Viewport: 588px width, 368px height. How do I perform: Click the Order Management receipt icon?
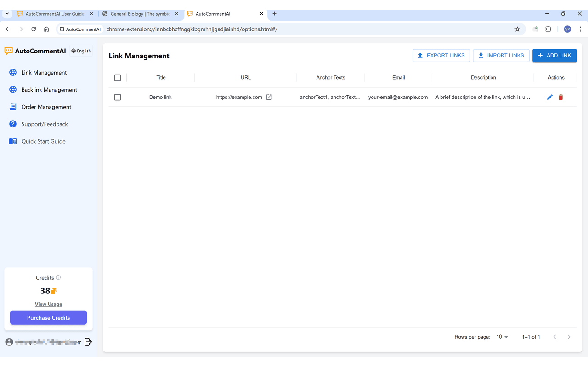tap(13, 107)
